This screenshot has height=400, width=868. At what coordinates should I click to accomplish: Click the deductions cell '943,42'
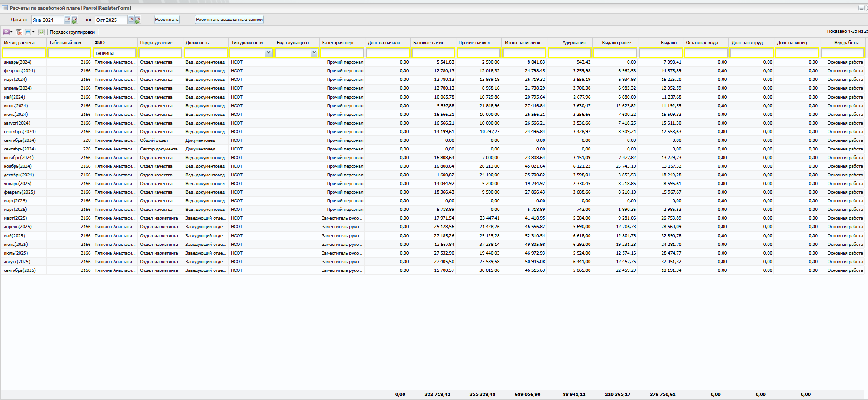tap(570, 62)
